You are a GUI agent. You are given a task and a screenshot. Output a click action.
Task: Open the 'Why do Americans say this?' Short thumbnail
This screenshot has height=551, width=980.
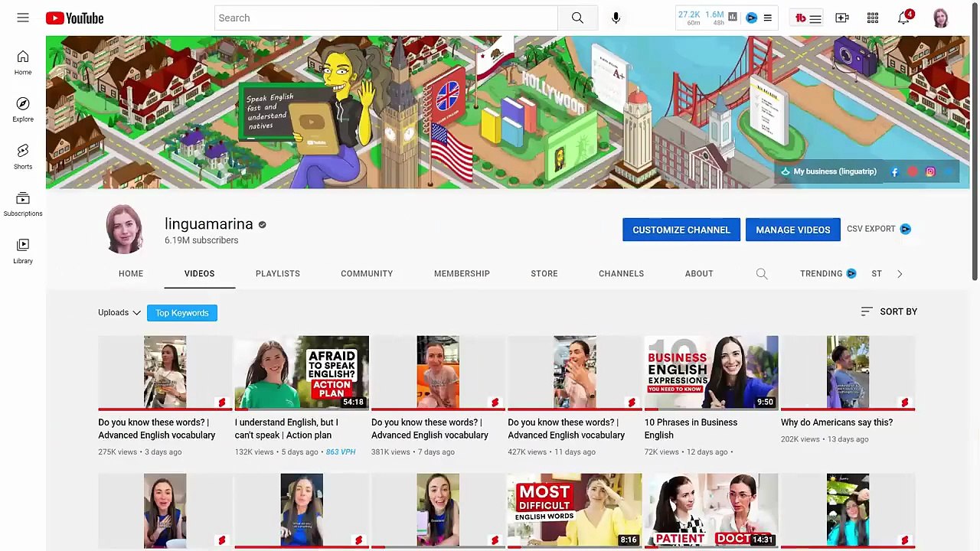tap(848, 373)
